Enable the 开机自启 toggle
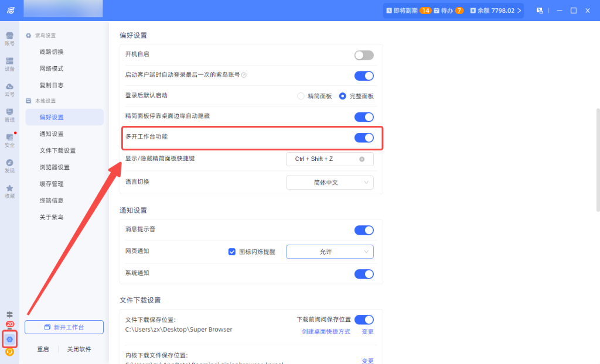Viewport: 600px width, 364px height. tap(364, 55)
